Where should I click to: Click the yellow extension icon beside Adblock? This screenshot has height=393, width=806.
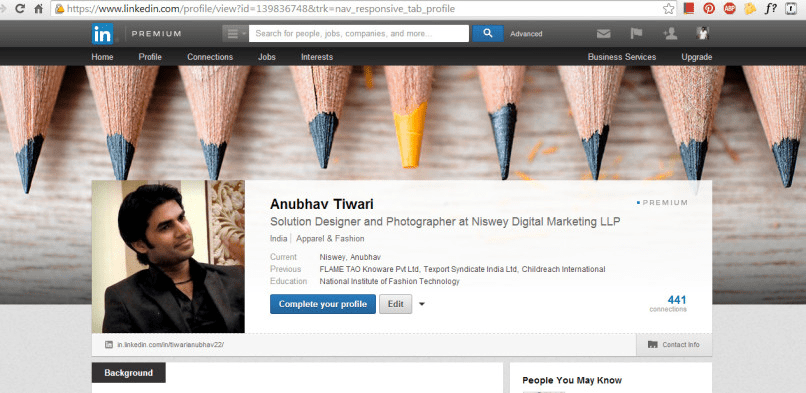[750, 8]
